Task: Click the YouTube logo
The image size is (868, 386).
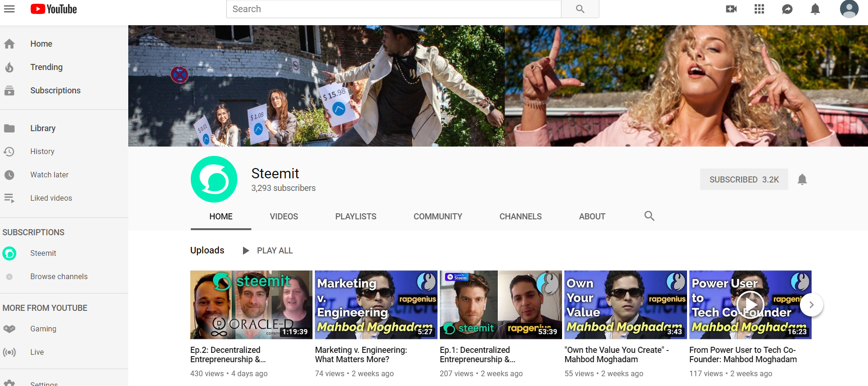Action: pyautogui.click(x=54, y=9)
